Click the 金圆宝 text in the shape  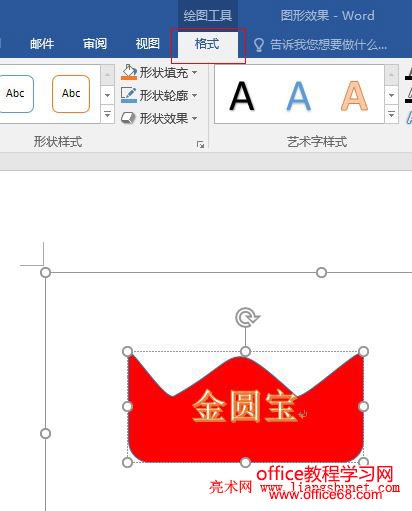[245, 406]
